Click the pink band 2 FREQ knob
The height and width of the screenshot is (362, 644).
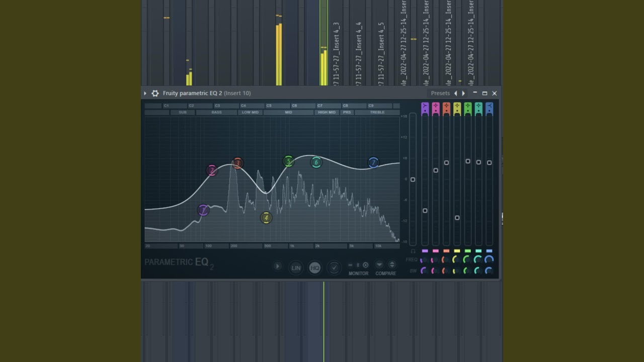435,260
